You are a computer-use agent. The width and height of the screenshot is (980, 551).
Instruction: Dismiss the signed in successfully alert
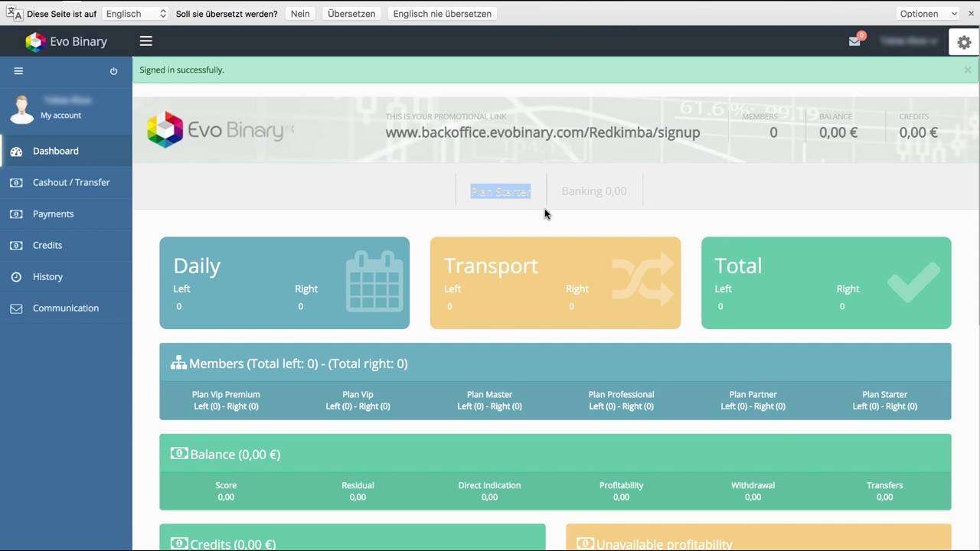tap(968, 70)
